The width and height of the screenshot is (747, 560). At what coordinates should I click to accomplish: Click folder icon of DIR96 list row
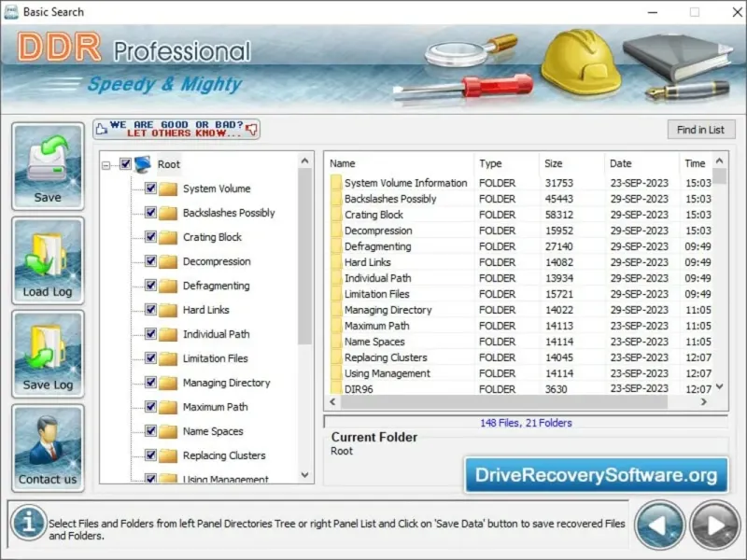pos(336,388)
